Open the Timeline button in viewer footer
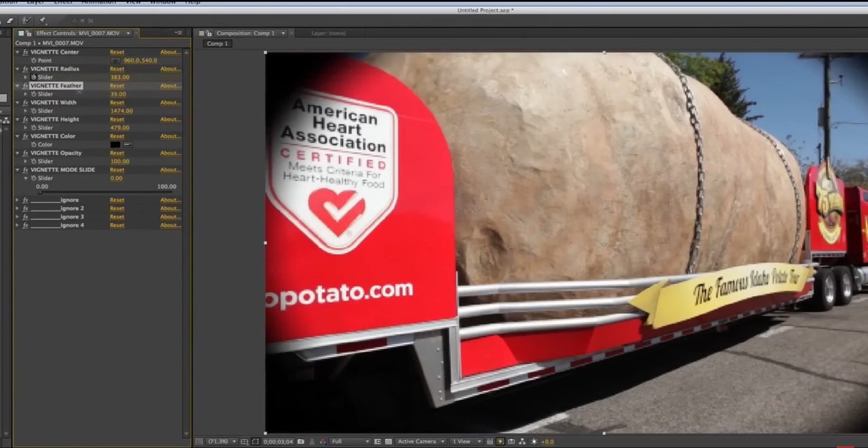Viewport: 868px width, 448px height. (x=511, y=442)
